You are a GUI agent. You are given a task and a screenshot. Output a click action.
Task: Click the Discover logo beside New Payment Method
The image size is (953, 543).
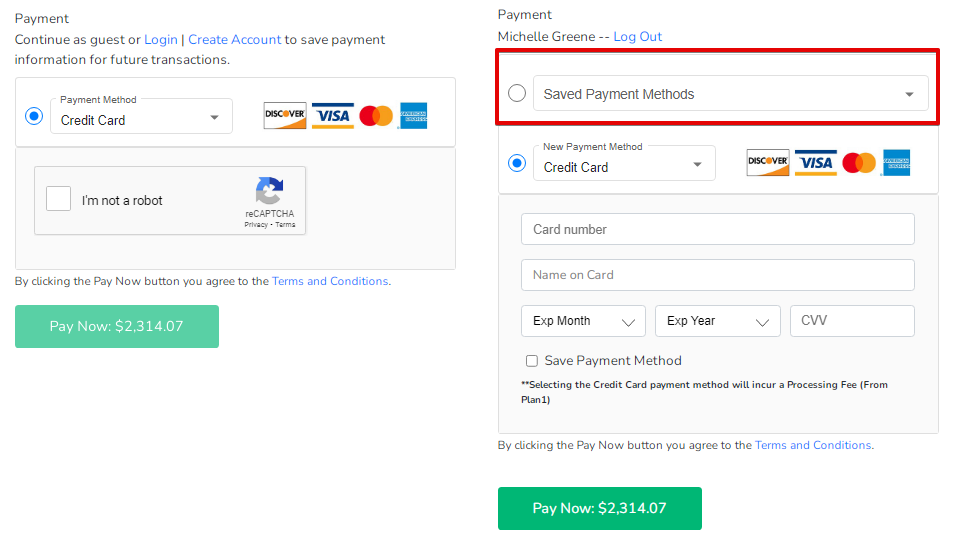pyautogui.click(x=768, y=162)
